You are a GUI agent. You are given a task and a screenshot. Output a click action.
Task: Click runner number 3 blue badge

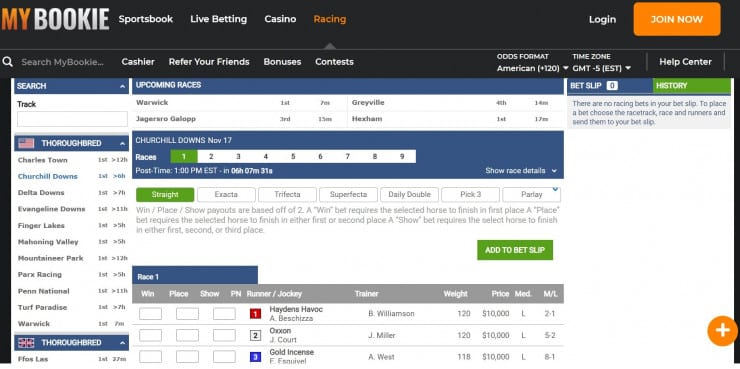255,357
